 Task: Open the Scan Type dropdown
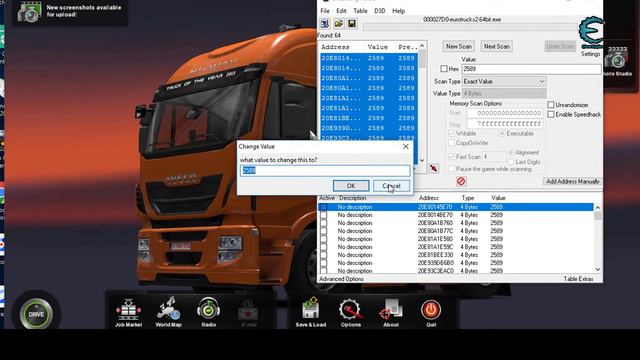504,82
